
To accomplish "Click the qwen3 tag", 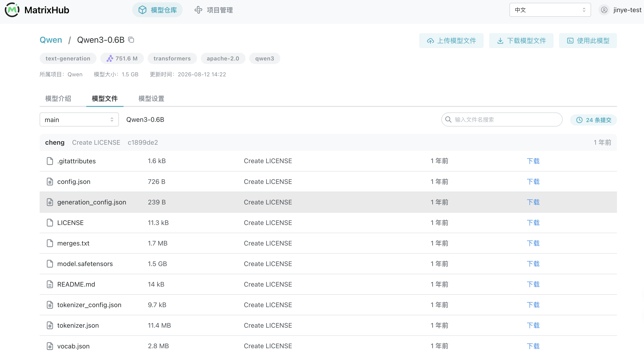I will point(264,59).
